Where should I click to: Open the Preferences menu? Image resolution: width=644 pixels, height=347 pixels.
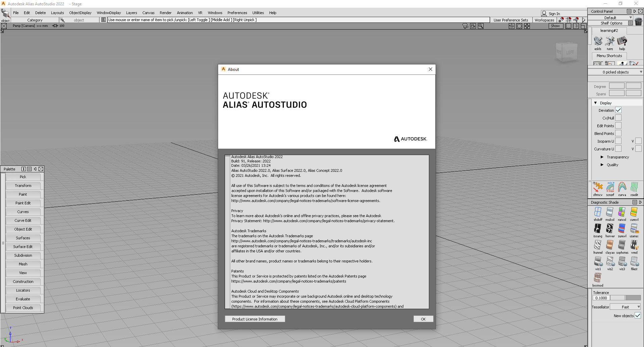pyautogui.click(x=237, y=13)
